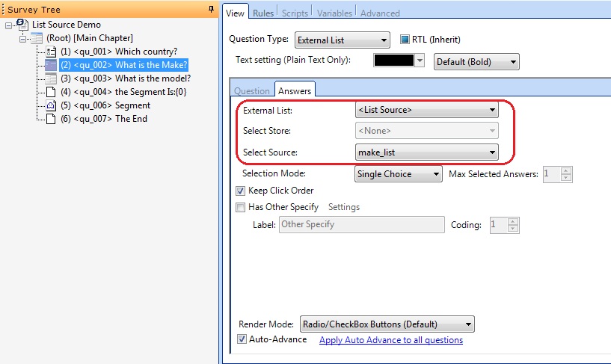Open the text color dropdown arrow
Image resolution: width=611 pixels, height=364 pixels.
[x=420, y=61]
